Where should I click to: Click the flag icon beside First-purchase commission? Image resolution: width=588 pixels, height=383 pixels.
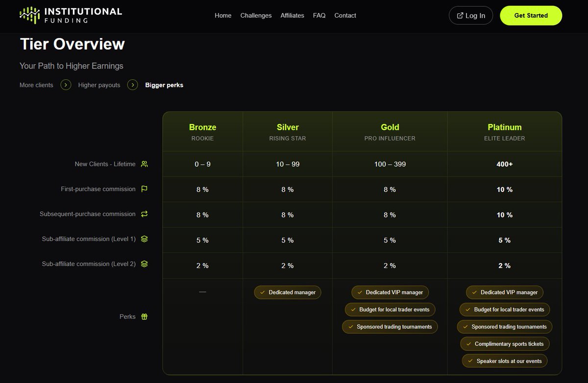click(x=144, y=189)
